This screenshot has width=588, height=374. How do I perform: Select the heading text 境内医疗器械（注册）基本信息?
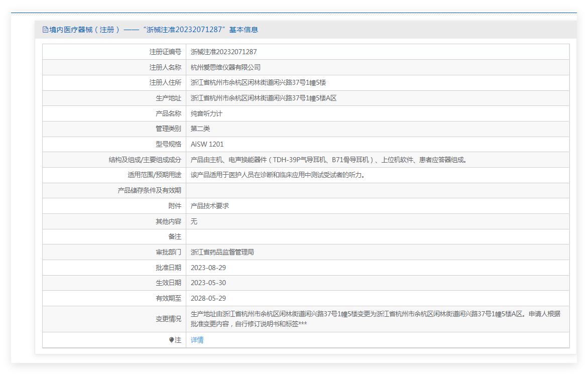pos(153,30)
